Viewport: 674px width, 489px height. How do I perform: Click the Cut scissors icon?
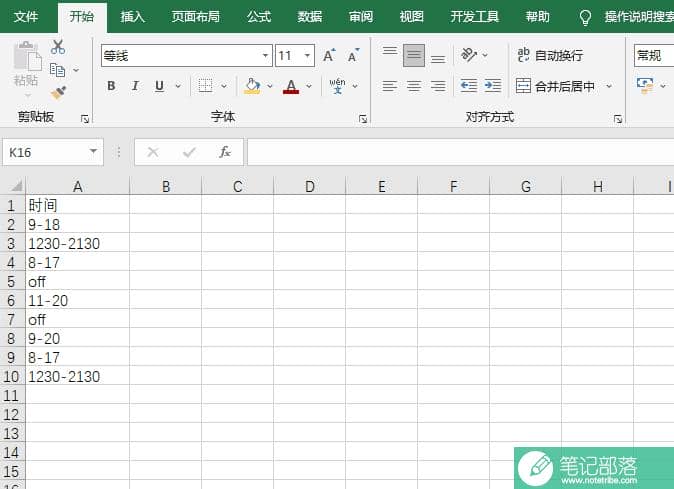(x=58, y=46)
